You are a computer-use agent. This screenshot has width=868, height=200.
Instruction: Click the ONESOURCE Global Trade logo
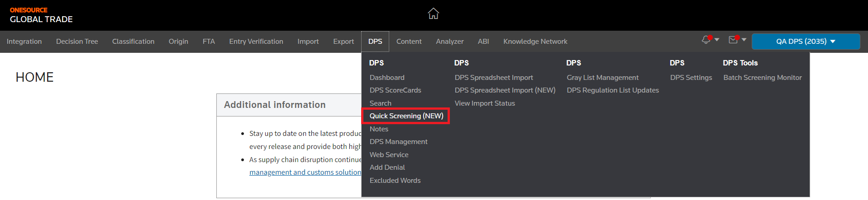[41, 15]
